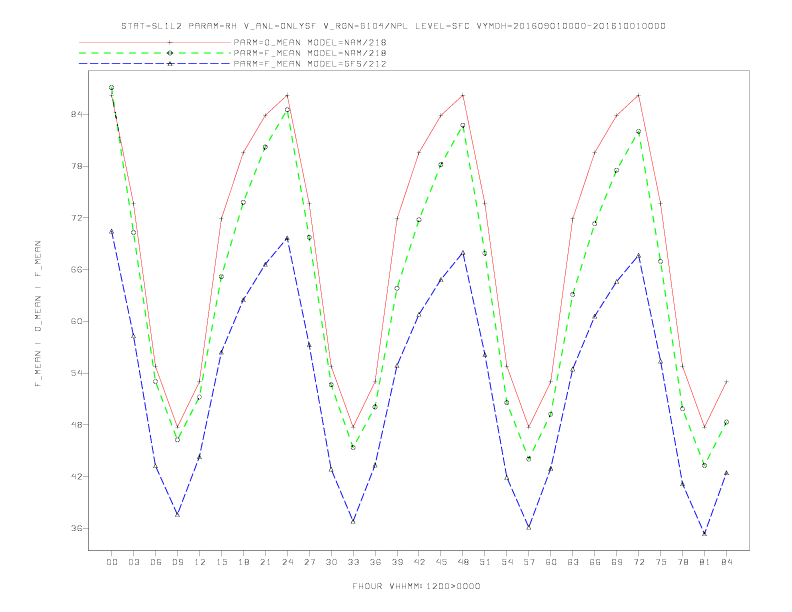The width and height of the screenshot is (792, 612).
Task: Click x-axis forecast hour label 24
Action: (x=287, y=562)
